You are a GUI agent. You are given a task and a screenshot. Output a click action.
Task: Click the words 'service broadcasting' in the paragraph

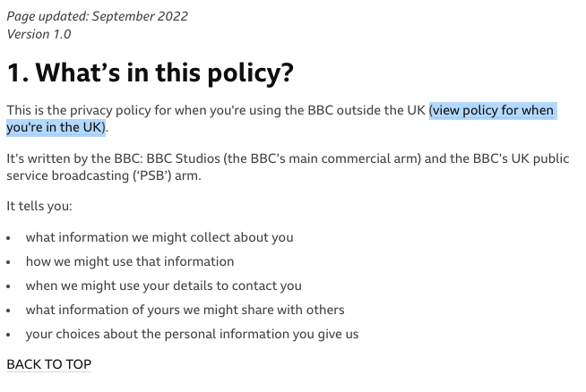pyautogui.click(x=67, y=175)
